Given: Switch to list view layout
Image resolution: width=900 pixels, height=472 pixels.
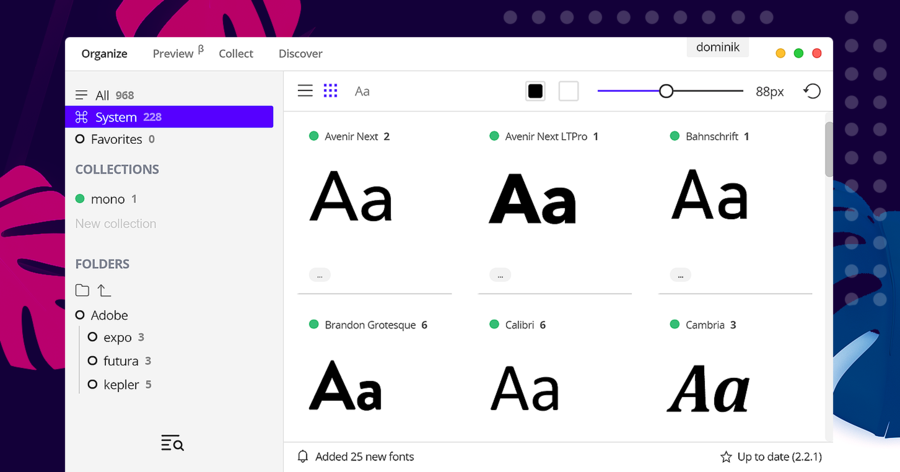Looking at the screenshot, I should [305, 91].
